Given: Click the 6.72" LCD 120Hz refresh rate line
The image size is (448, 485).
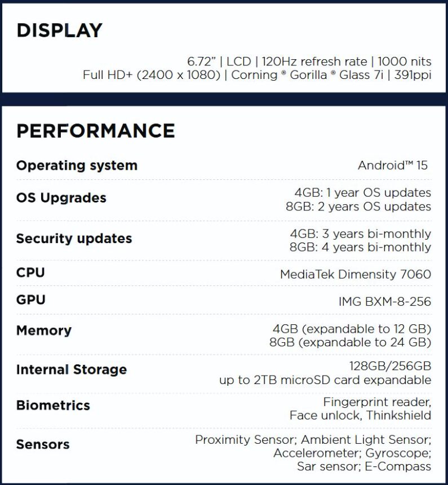Looking at the screenshot, I should click(x=309, y=61).
